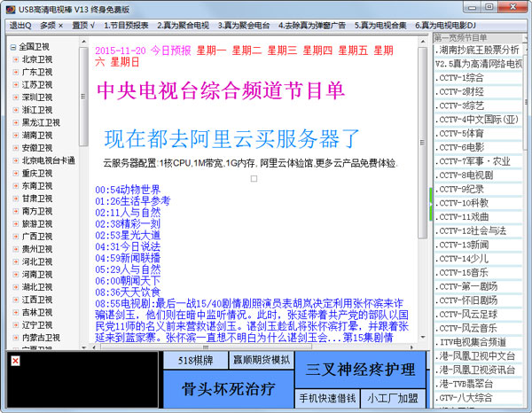Select .CCTV-1综合 in channel list
This screenshot has height=413, width=532.
pos(478,78)
